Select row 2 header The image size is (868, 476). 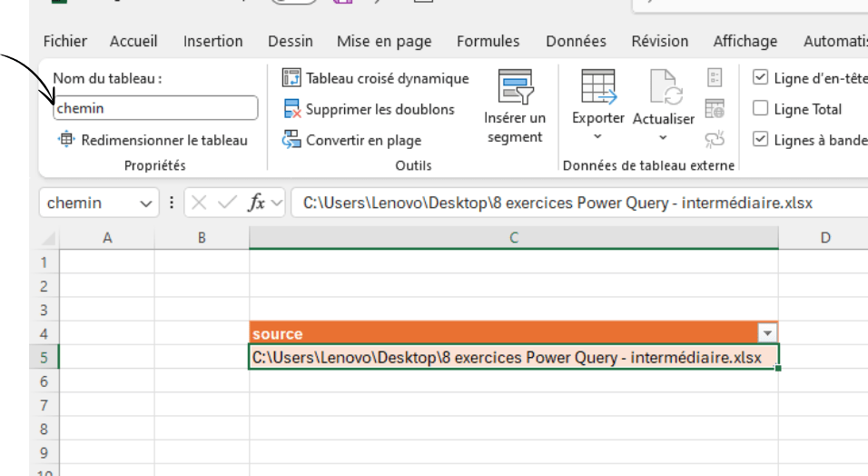(x=44, y=286)
